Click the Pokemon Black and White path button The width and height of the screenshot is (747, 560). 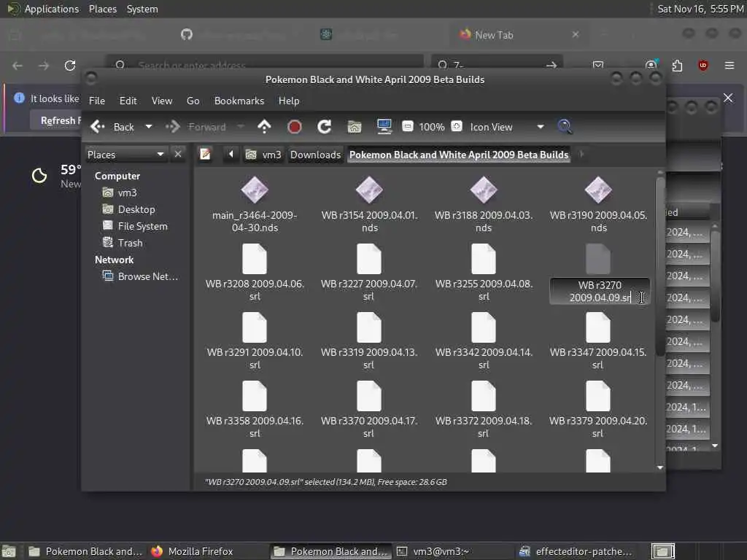pos(459,155)
